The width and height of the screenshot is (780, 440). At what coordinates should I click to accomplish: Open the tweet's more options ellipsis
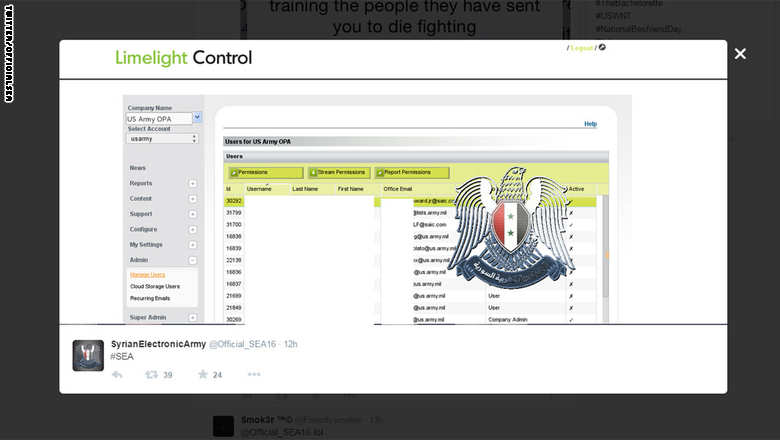[254, 375]
